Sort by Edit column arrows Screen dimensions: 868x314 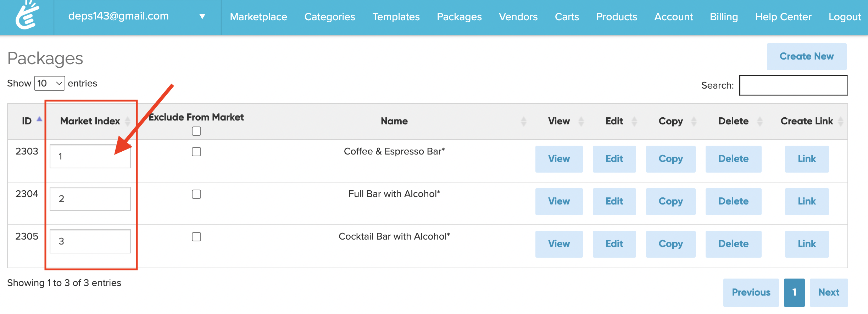[x=634, y=121]
